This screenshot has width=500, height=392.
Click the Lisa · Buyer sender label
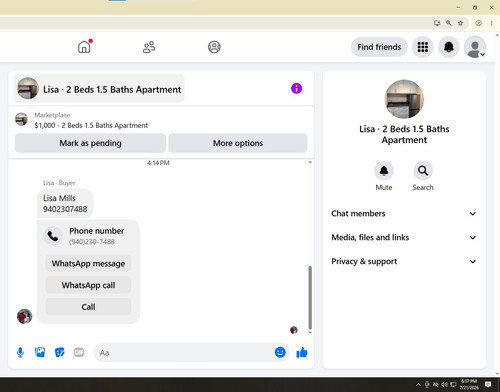point(59,183)
